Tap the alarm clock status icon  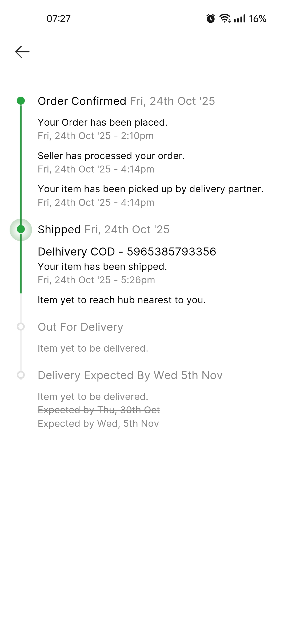(x=210, y=19)
